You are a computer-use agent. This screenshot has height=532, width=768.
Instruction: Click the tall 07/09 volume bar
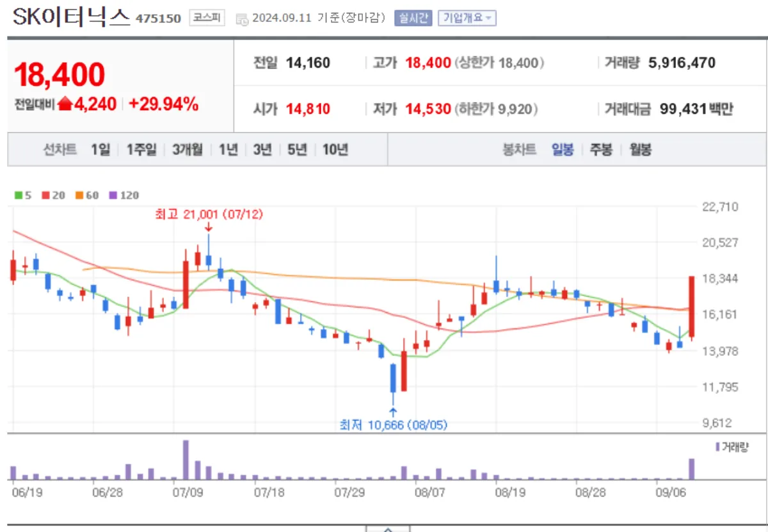pyautogui.click(x=186, y=460)
